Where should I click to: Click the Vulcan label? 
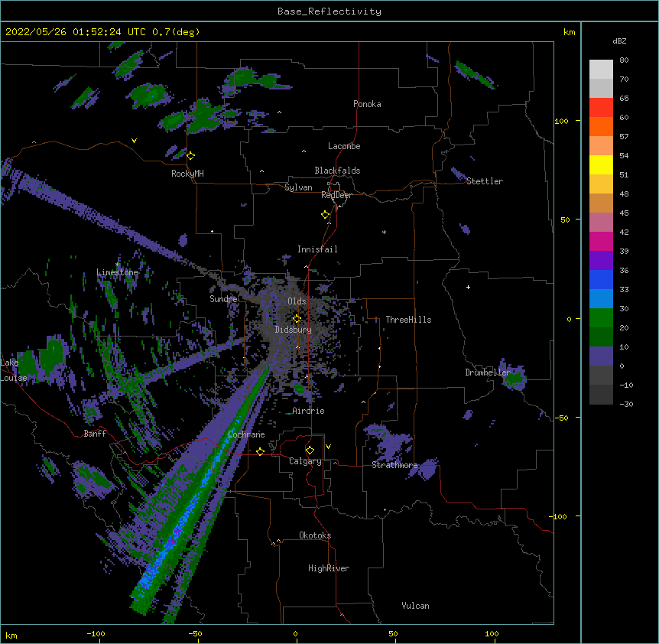click(x=415, y=606)
